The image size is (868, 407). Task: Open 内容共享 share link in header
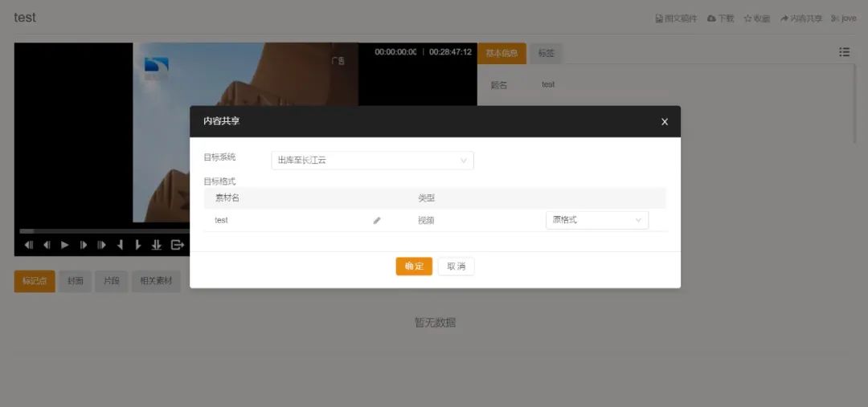click(801, 18)
